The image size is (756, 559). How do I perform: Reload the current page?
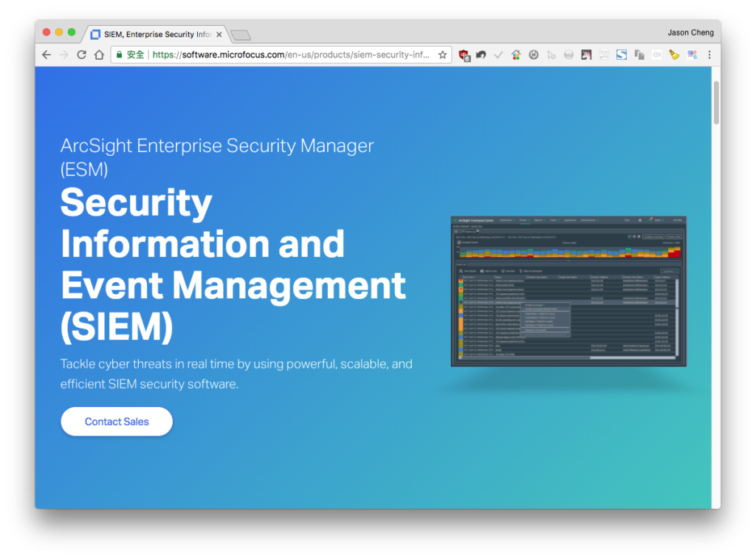click(81, 55)
